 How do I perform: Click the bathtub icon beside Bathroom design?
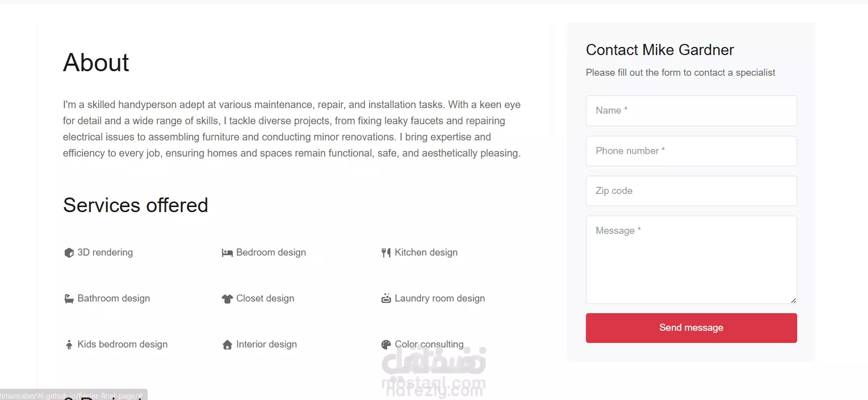(69, 298)
